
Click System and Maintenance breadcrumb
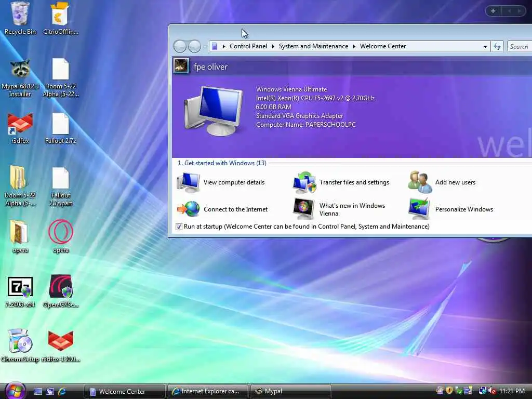(313, 46)
